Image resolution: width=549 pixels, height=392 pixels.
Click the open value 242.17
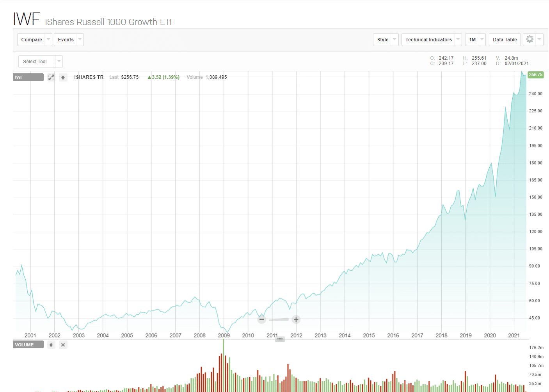tap(446, 58)
